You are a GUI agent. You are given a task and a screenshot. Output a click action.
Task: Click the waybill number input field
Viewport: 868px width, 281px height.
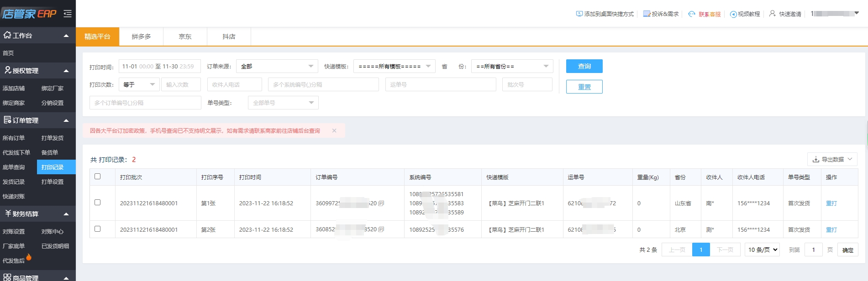pos(440,84)
